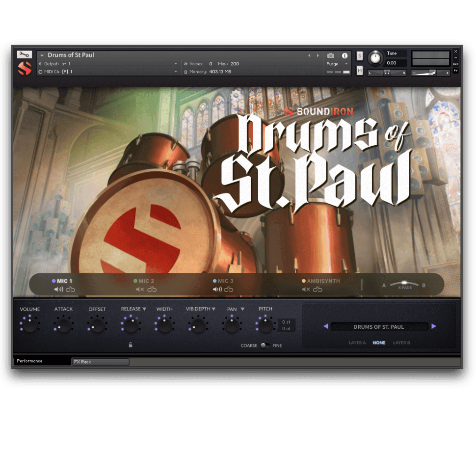Mute MIC 3 speaker
The height and width of the screenshot is (476, 476).
[x=217, y=290]
